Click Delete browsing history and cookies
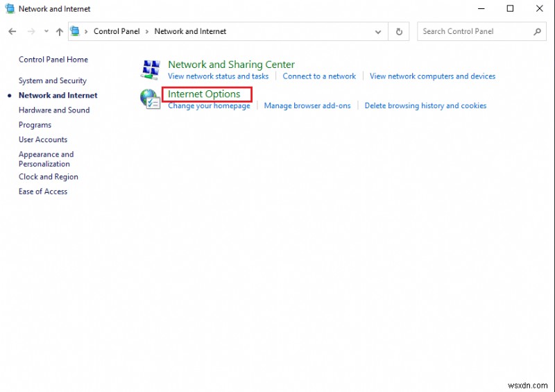Viewport: 555px width, 392px height. tap(425, 105)
